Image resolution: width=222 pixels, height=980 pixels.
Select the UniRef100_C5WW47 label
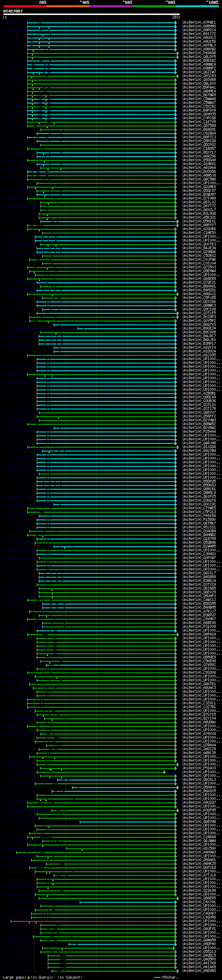tap(199, 103)
